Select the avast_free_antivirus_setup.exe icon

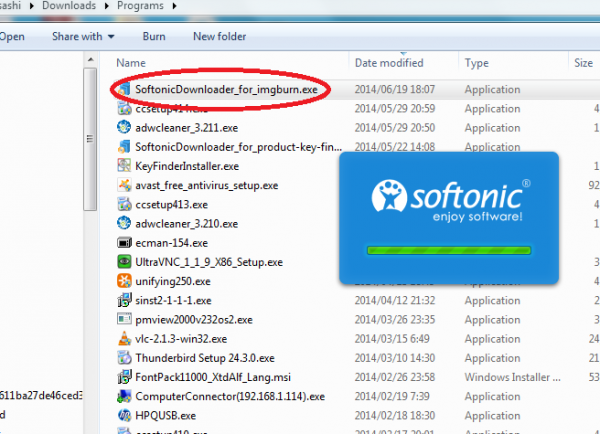[x=124, y=185]
